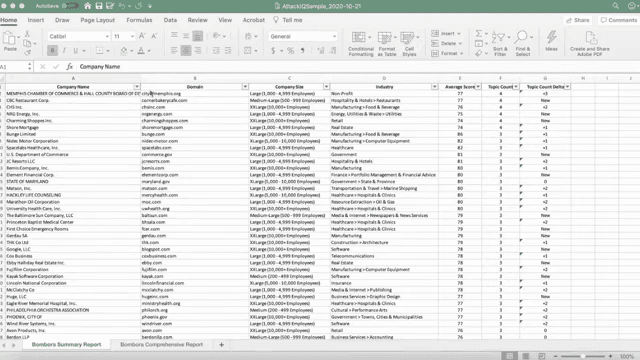Decrease font size with smaller A icon
This screenshot has width=640, height=360.
pos(154,36)
